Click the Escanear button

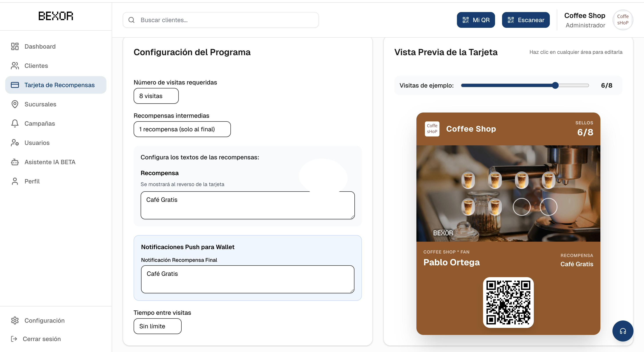coord(525,20)
